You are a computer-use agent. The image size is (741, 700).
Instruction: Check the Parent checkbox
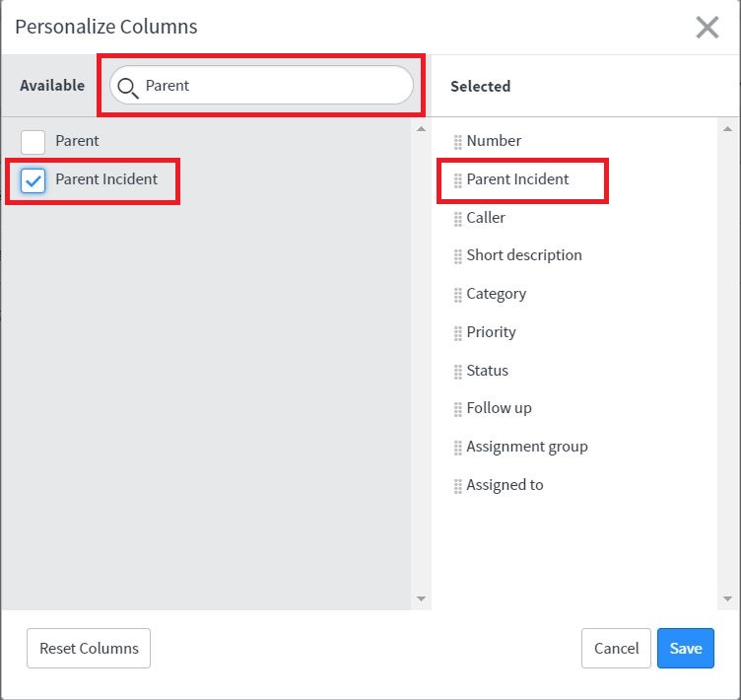[34, 142]
